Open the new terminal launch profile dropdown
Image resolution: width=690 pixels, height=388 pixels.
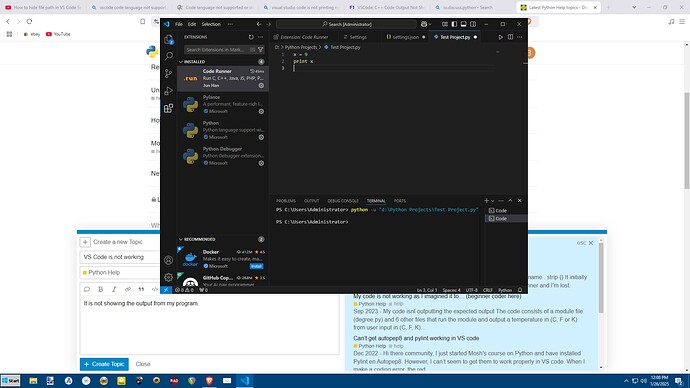point(493,201)
